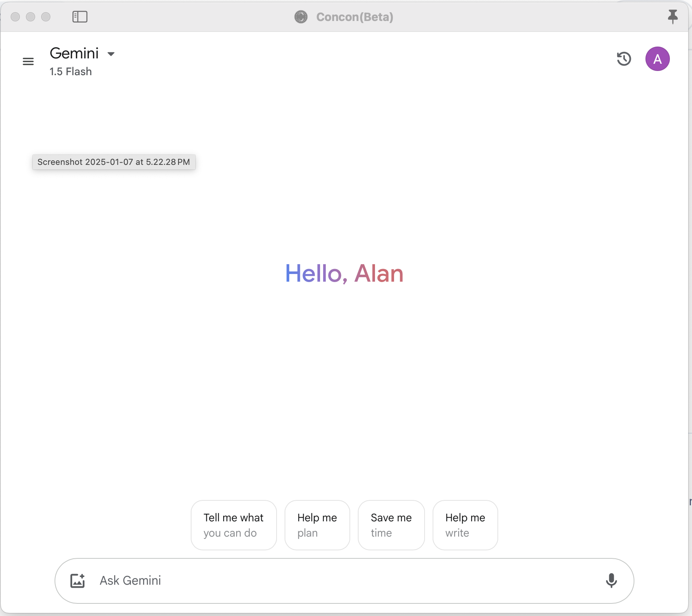This screenshot has height=616, width=692.
Task: Click the Concon(Beta) window title
Action: (x=355, y=17)
